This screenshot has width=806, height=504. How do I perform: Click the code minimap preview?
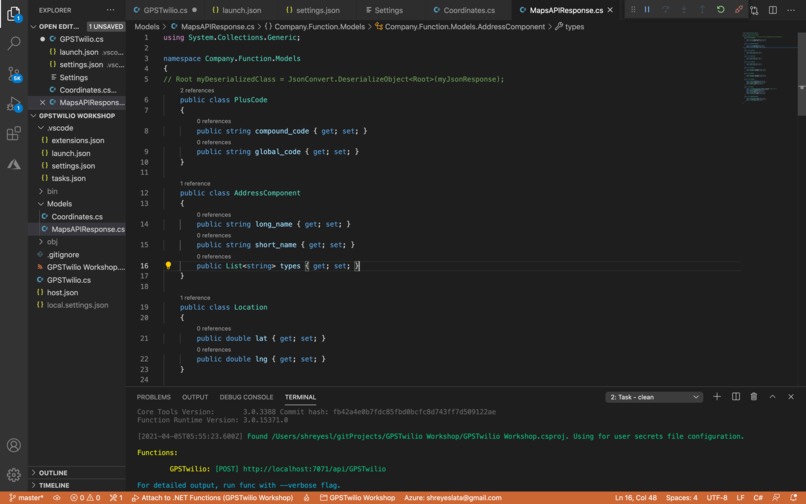pyautogui.click(x=768, y=67)
